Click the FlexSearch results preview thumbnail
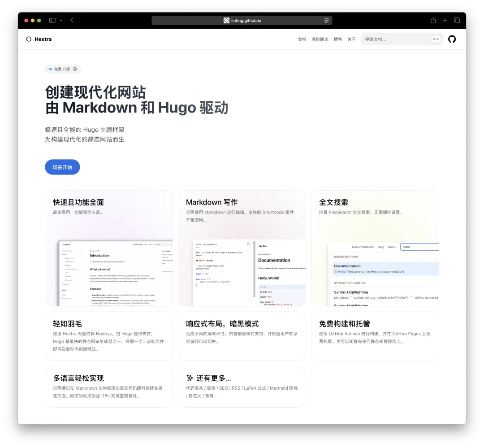 click(383, 274)
